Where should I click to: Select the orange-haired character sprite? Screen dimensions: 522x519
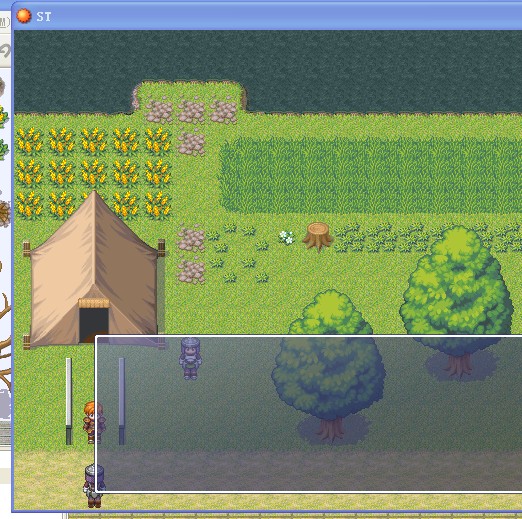[x=94, y=422]
